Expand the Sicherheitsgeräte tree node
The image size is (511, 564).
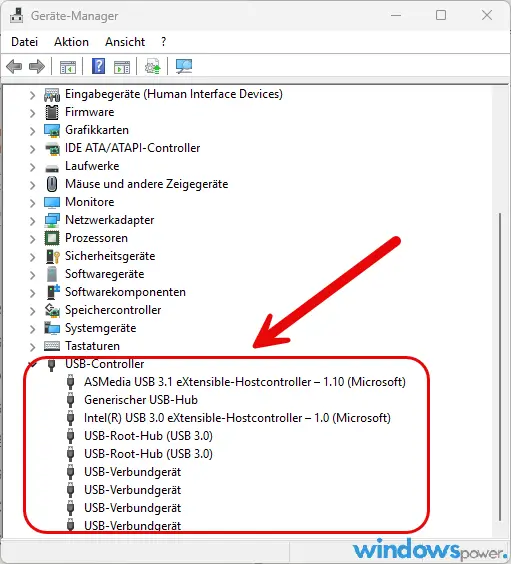click(32, 257)
